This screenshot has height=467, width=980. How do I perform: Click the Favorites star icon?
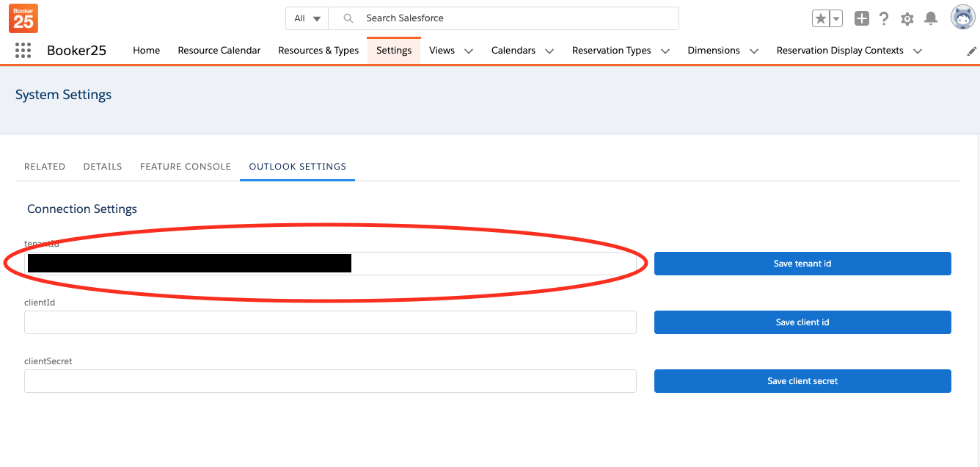[x=820, y=19]
